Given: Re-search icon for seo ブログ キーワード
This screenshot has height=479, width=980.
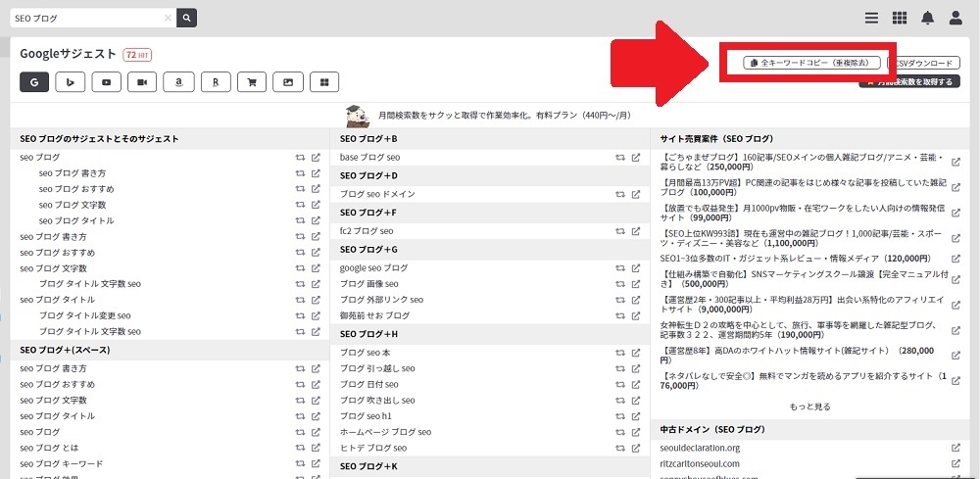Looking at the screenshot, I should (x=300, y=464).
